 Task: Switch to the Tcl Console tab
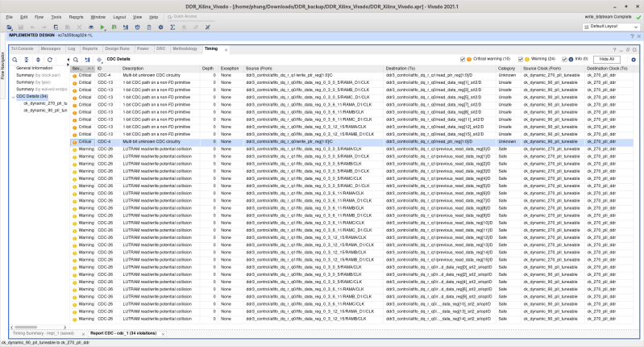(23, 48)
